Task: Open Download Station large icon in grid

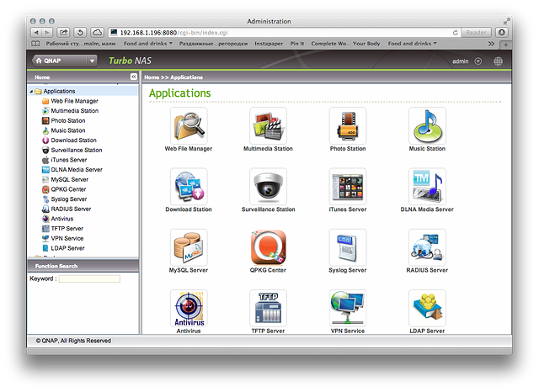Action: 189,187
